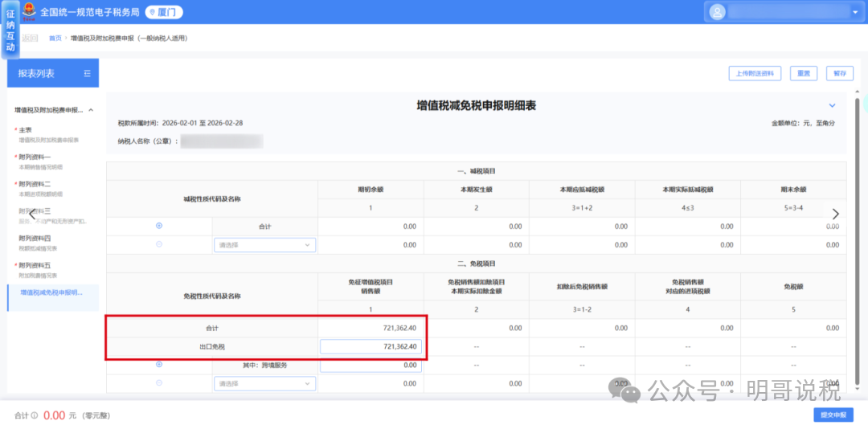
Task: Click the info icon next to 合计 total
Action: (35, 415)
